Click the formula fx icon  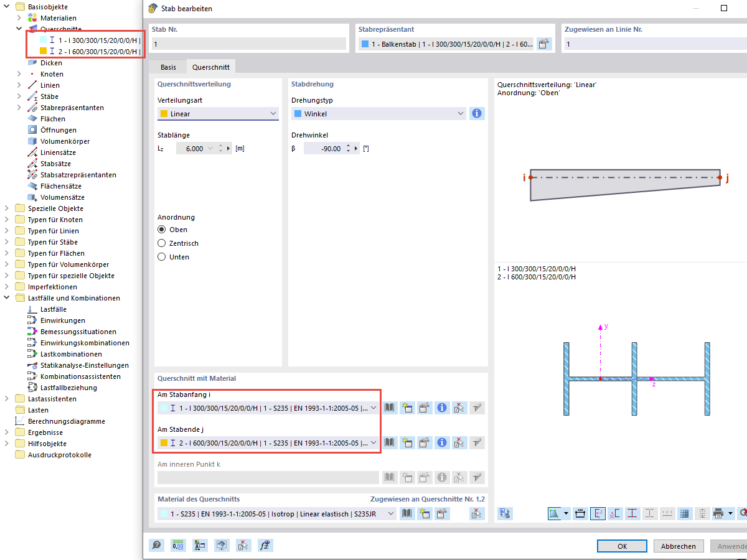pyautogui.click(x=266, y=546)
